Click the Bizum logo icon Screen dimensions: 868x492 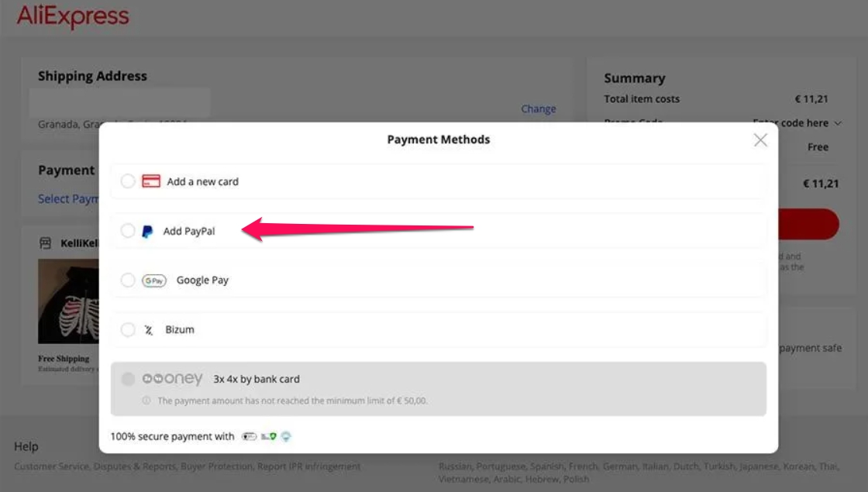148,330
